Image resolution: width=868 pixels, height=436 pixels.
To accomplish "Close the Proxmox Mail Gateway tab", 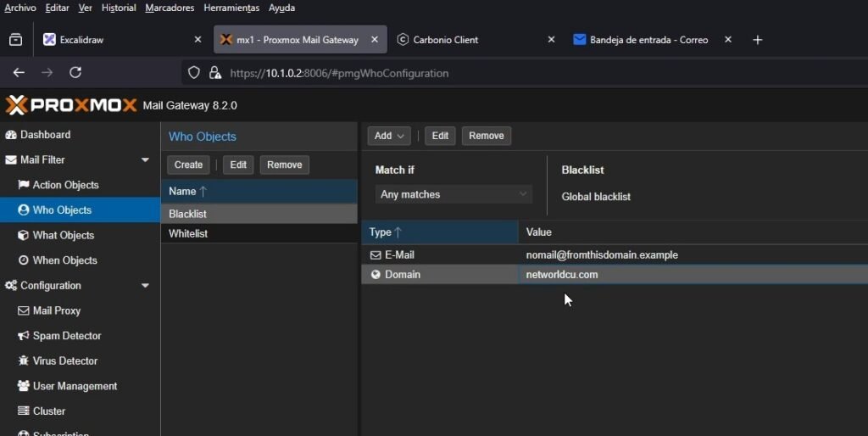I will 375,40.
